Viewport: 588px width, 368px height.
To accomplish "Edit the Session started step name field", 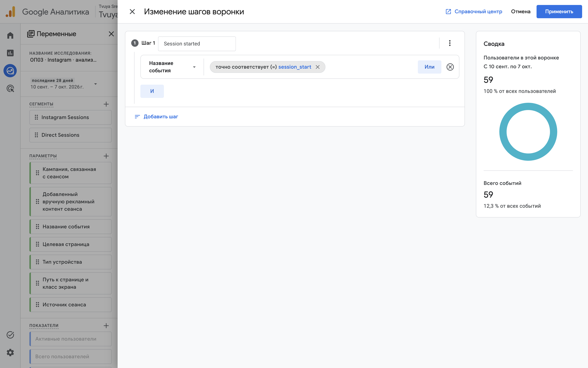I will point(197,44).
